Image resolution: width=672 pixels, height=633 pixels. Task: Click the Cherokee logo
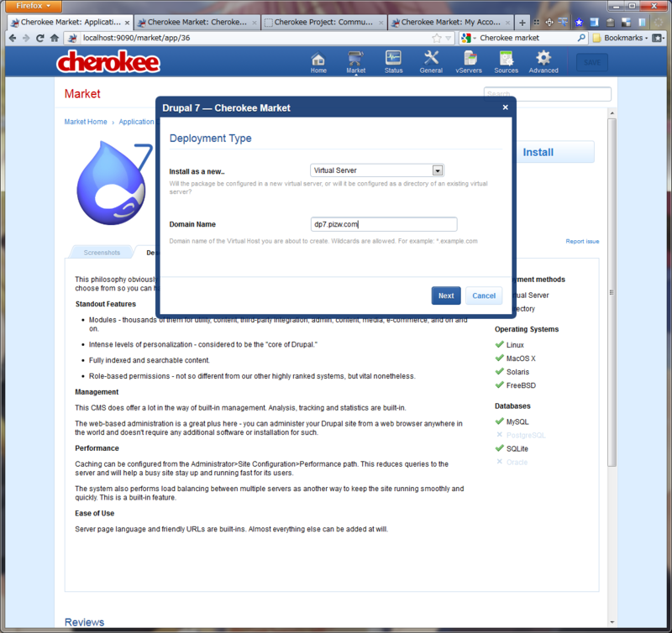click(x=108, y=61)
